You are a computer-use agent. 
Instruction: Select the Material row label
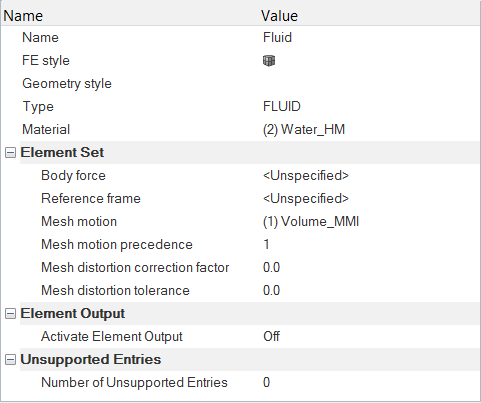tap(46, 130)
